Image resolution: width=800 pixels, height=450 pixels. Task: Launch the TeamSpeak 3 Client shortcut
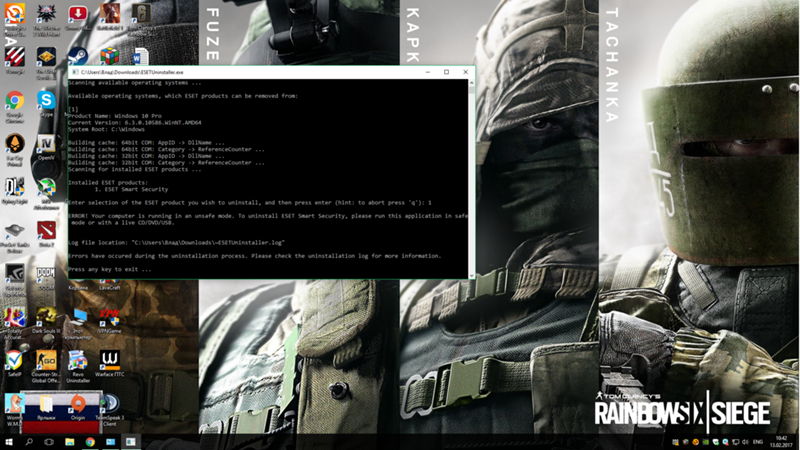[109, 410]
